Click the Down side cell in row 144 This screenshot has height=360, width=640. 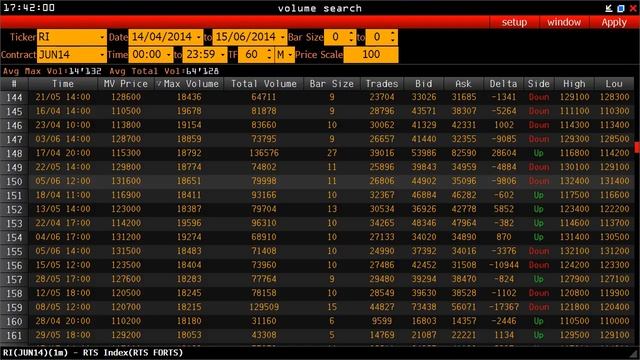coord(538,98)
